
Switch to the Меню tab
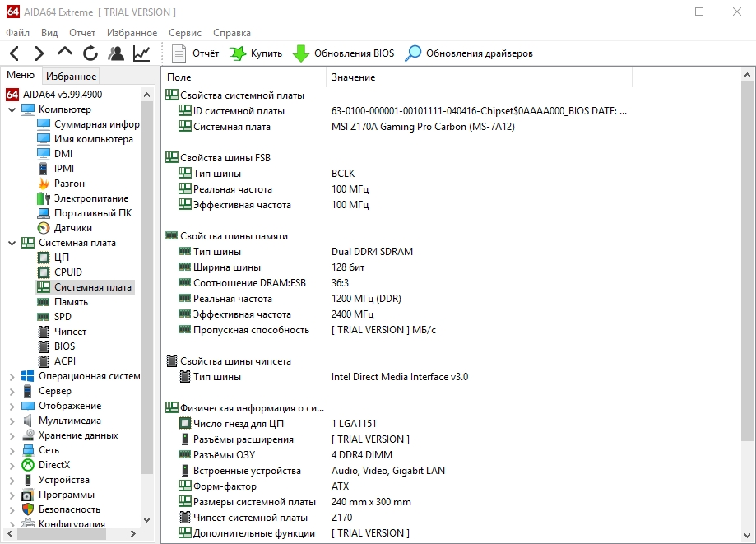(21, 75)
